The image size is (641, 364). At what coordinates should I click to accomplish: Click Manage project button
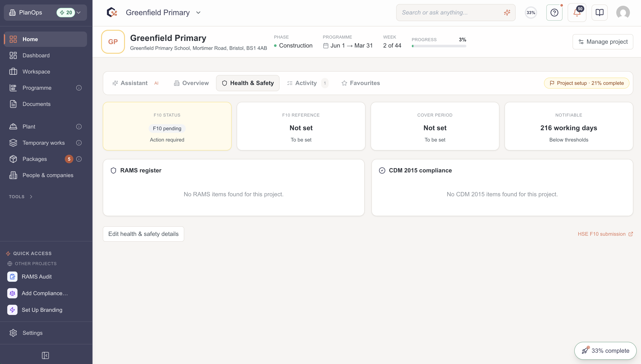(x=603, y=42)
